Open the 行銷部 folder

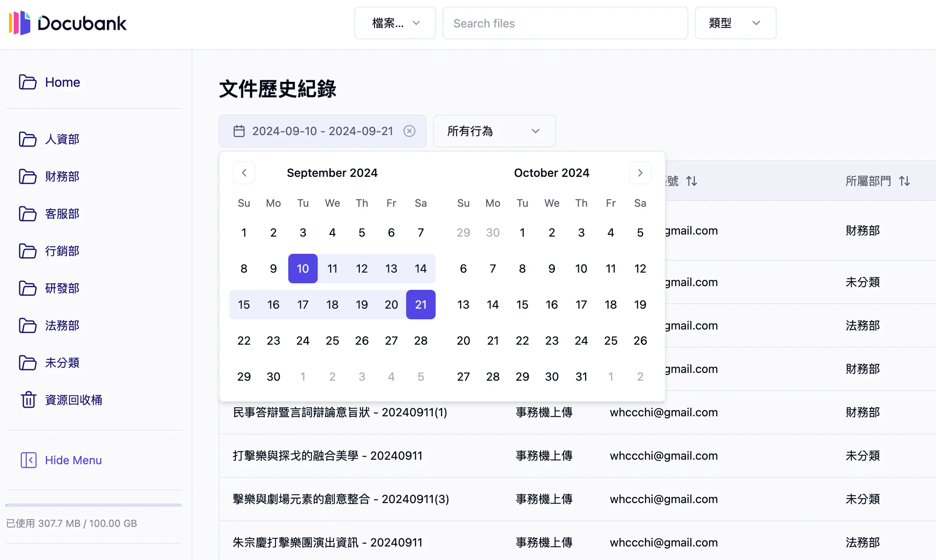[x=62, y=251]
